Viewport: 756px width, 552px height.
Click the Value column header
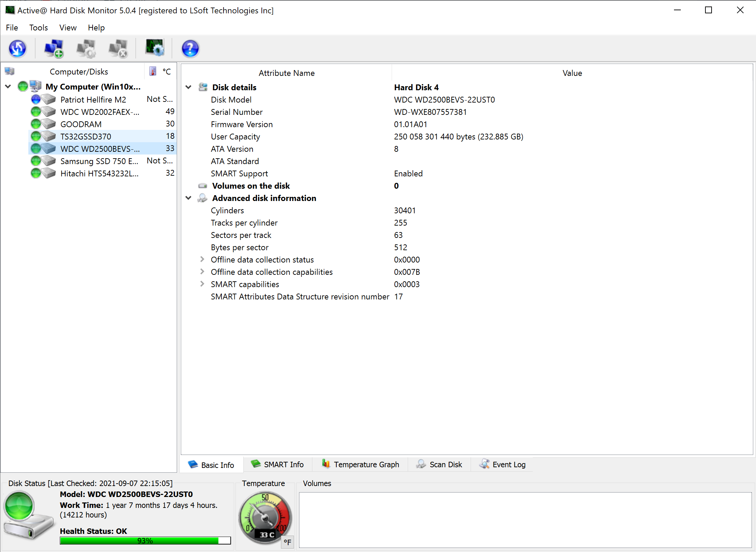pos(572,73)
